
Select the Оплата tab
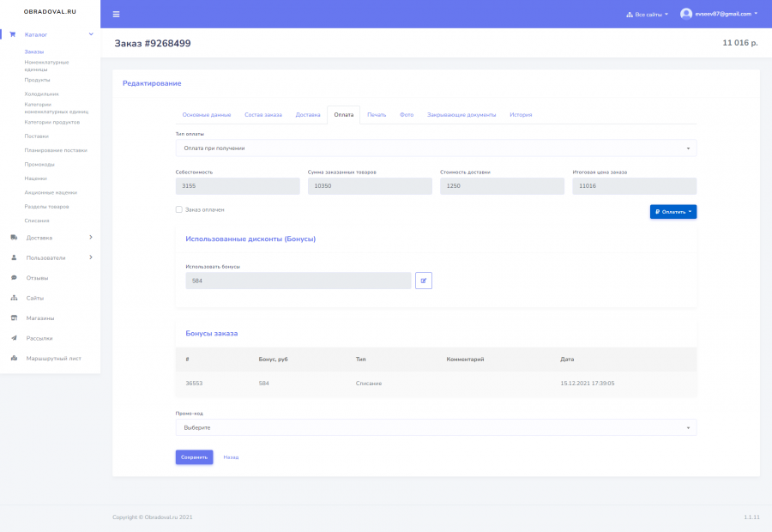click(x=344, y=115)
